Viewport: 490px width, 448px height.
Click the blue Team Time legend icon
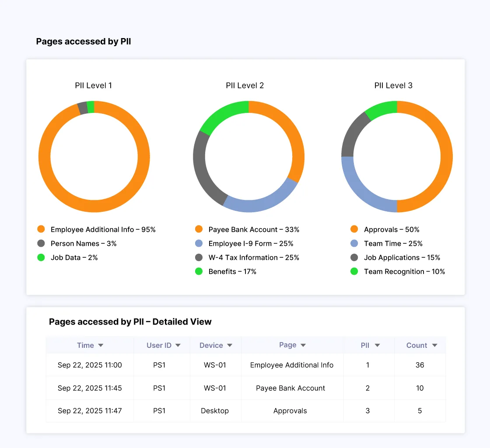pos(353,243)
